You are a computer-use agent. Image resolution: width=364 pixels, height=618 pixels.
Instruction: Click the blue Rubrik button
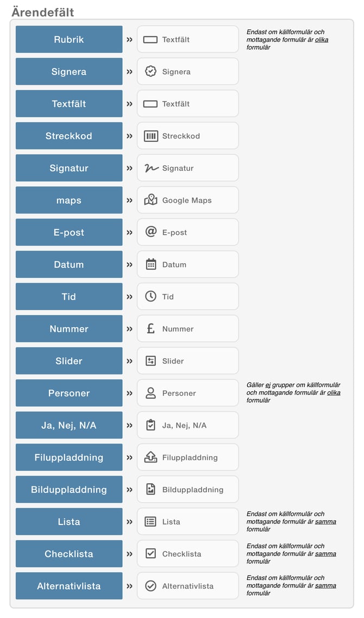click(69, 40)
